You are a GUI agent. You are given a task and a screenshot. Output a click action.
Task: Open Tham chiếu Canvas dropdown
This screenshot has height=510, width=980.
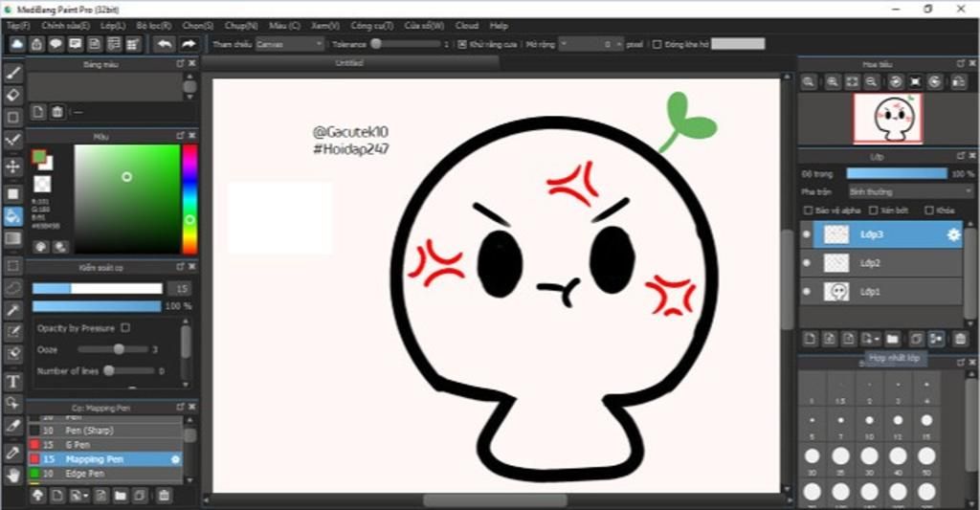point(290,44)
